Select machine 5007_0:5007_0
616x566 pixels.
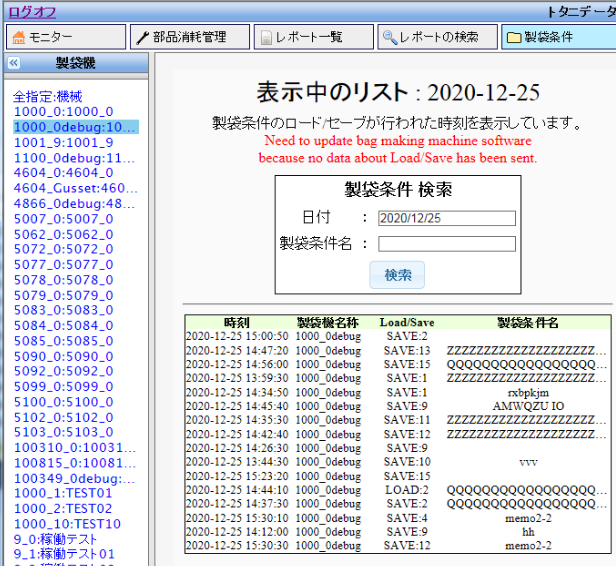coord(63,218)
